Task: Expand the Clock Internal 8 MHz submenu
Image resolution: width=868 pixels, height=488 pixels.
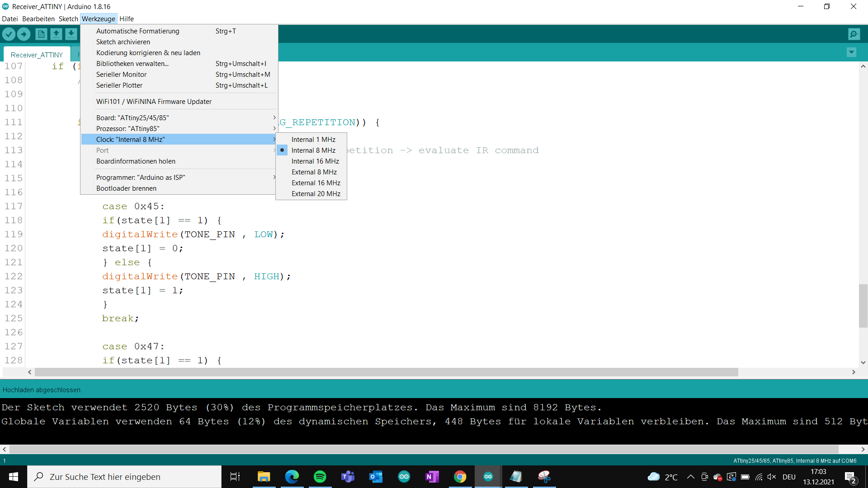Action: [x=179, y=140]
